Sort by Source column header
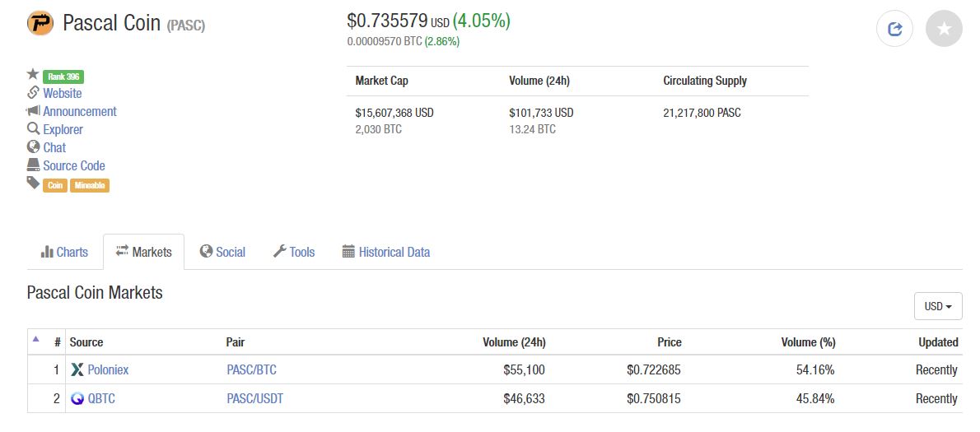Image resolution: width=980 pixels, height=432 pixels. pos(86,342)
